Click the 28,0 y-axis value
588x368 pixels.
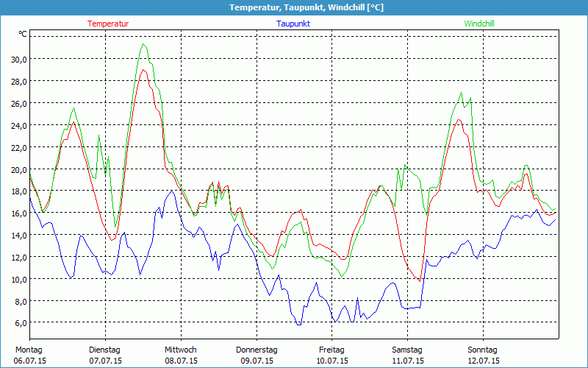point(18,82)
